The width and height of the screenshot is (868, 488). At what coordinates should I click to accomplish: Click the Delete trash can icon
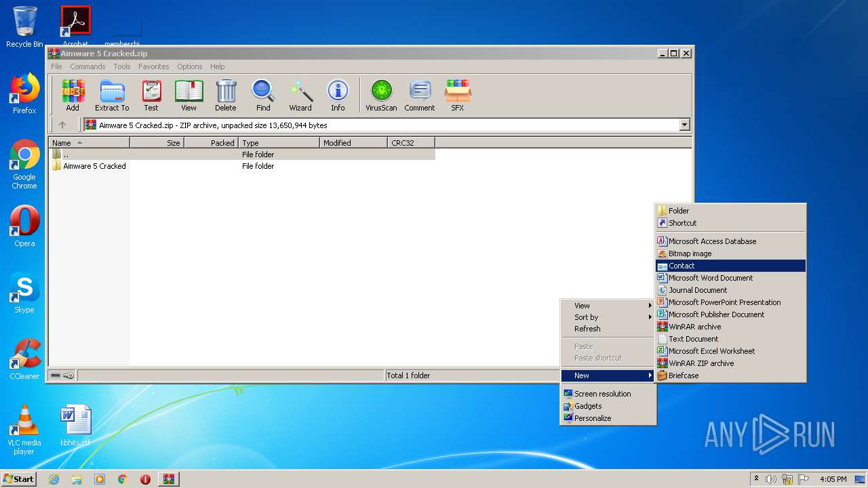226,95
